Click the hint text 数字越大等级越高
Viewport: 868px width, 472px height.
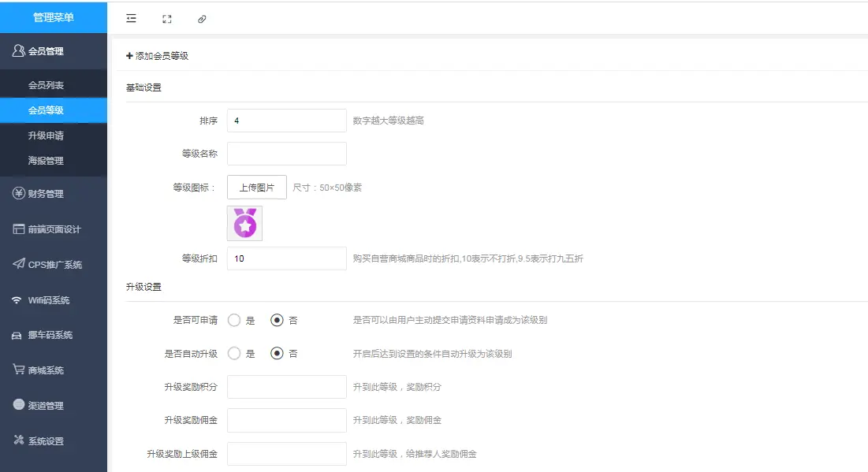coord(389,120)
